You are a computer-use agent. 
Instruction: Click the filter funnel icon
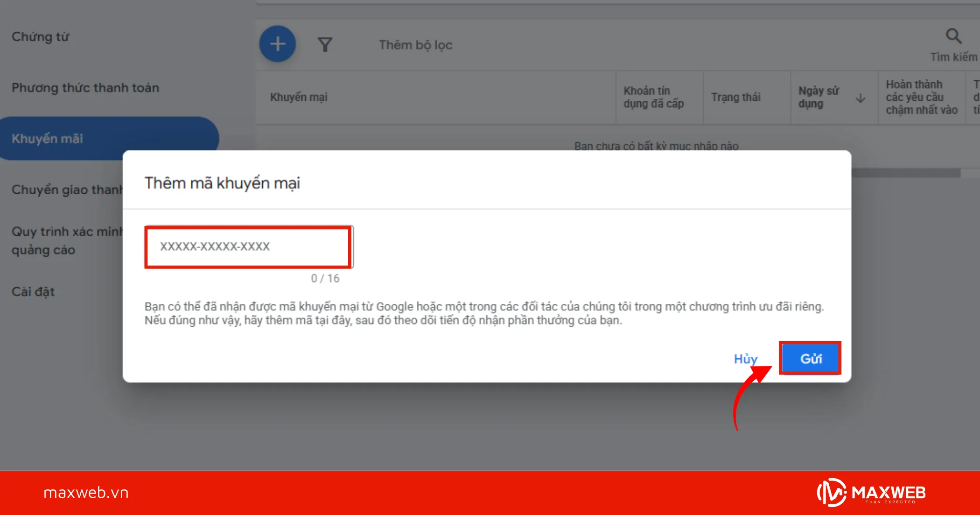[325, 45]
